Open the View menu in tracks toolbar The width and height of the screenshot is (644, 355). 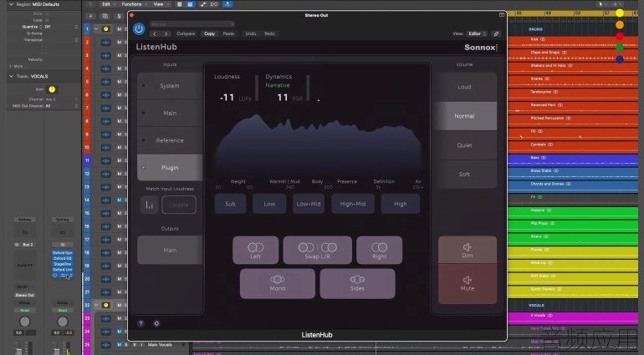[161, 4]
